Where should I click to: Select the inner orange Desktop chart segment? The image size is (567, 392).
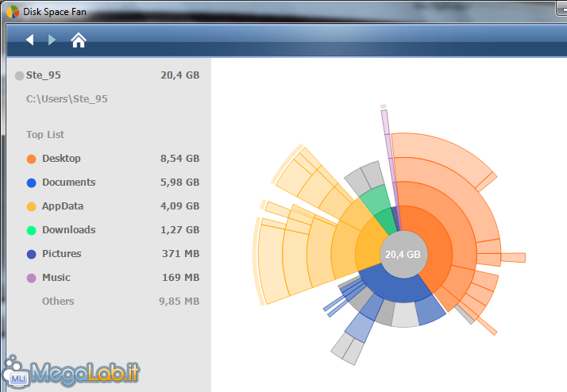[436, 246]
